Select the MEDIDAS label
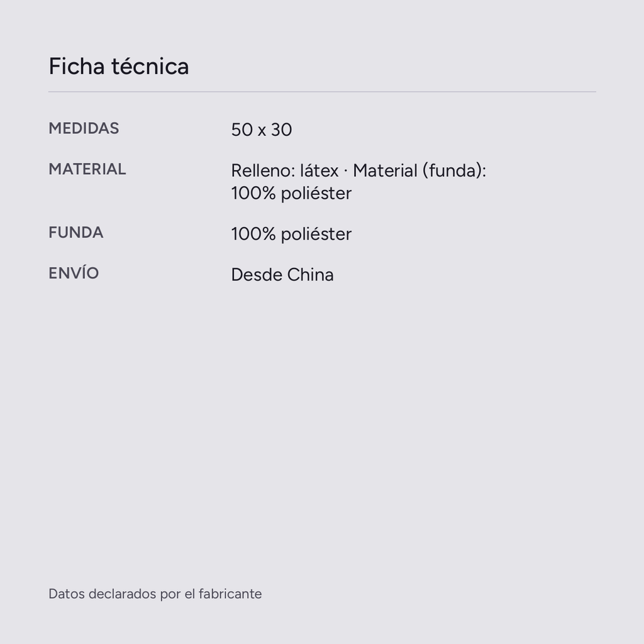 coord(84,128)
